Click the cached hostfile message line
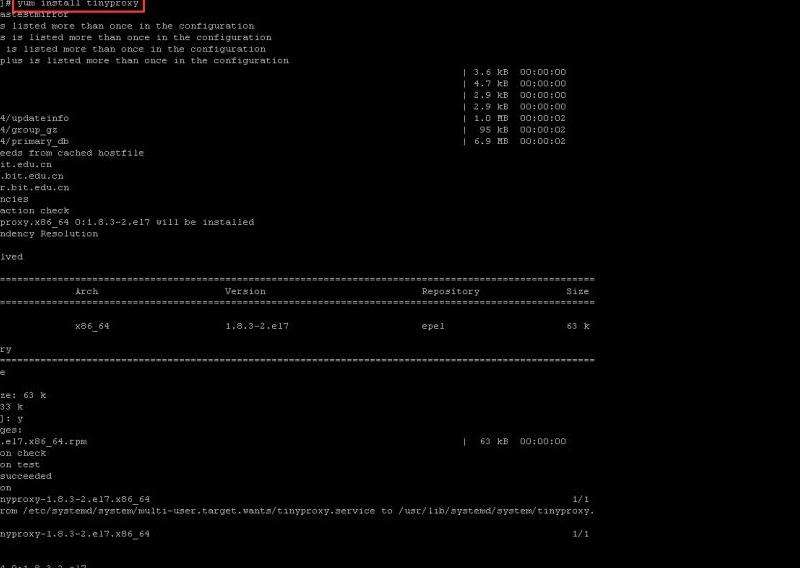The height and width of the screenshot is (568, 800). tap(72, 153)
